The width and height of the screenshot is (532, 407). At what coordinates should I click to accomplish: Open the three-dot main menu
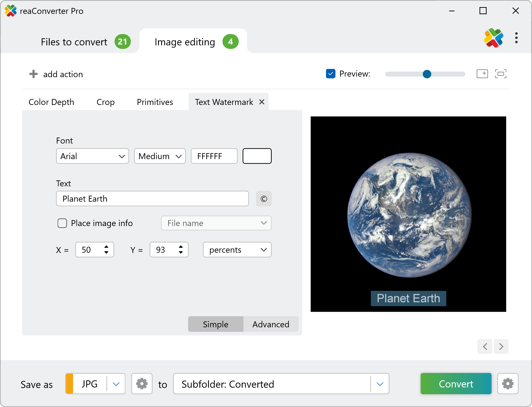click(516, 38)
